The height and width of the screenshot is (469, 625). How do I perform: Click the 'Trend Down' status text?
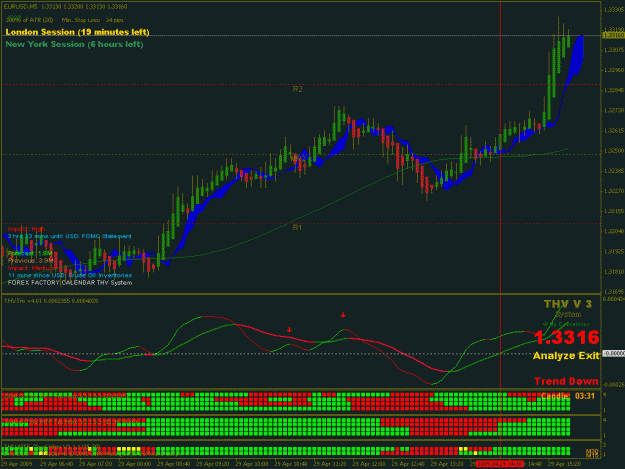pos(566,381)
